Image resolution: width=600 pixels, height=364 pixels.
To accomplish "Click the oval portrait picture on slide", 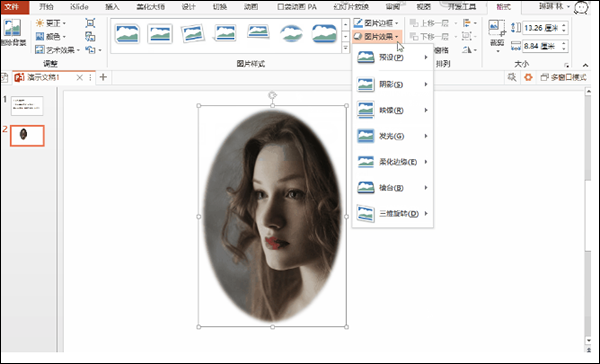I will coord(272,216).
